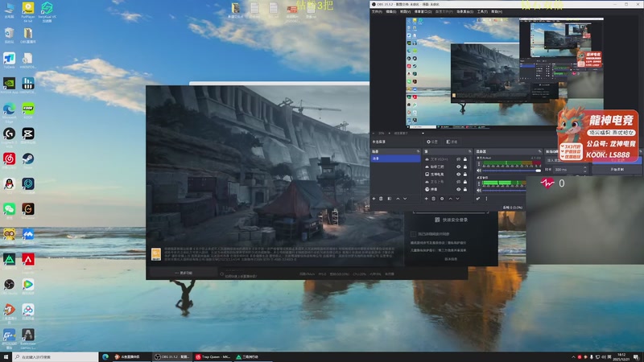Open the 版本信息 link in the launcher

click(x=451, y=259)
